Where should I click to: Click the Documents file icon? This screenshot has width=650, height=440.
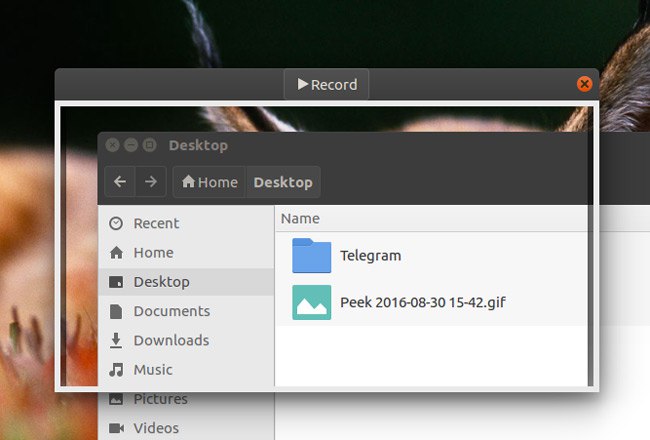coord(116,311)
